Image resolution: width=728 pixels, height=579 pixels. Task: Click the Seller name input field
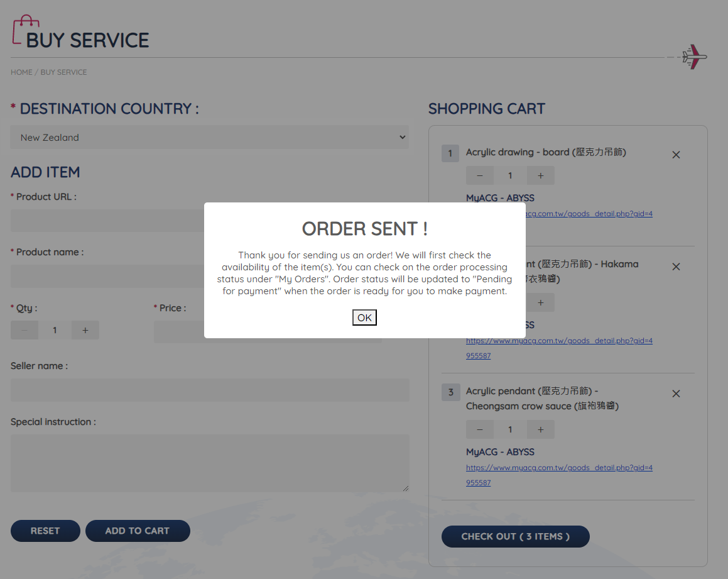click(x=210, y=390)
